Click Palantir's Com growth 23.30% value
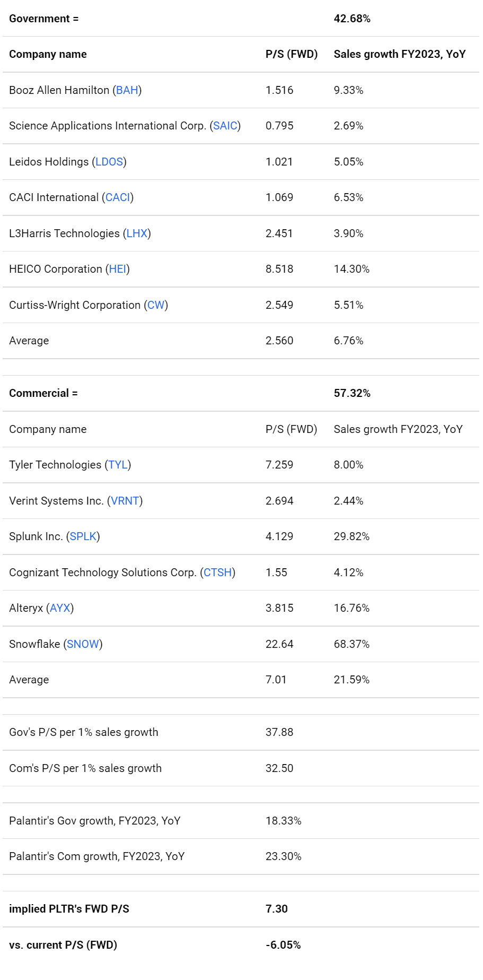 pos(283,856)
